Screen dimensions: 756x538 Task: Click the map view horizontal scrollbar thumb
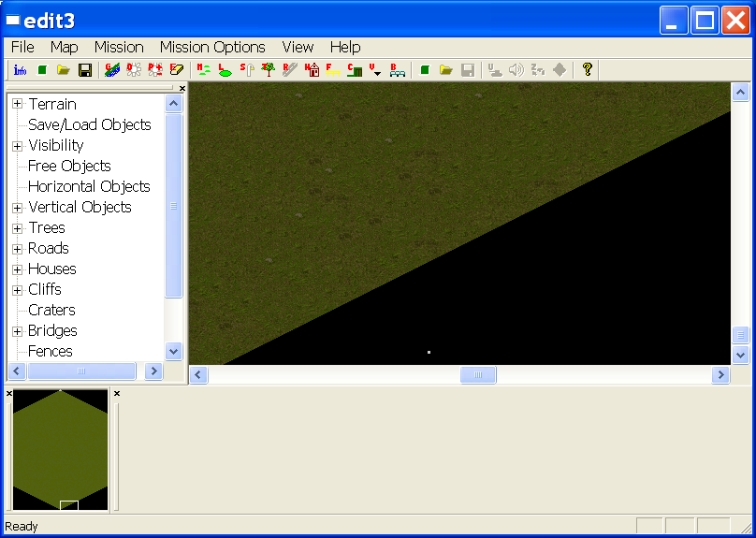(478, 375)
